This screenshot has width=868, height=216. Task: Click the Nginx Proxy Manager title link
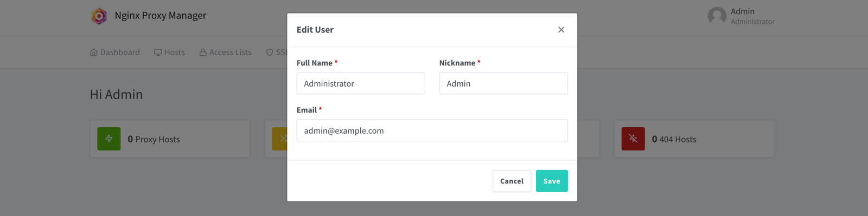coord(161,16)
